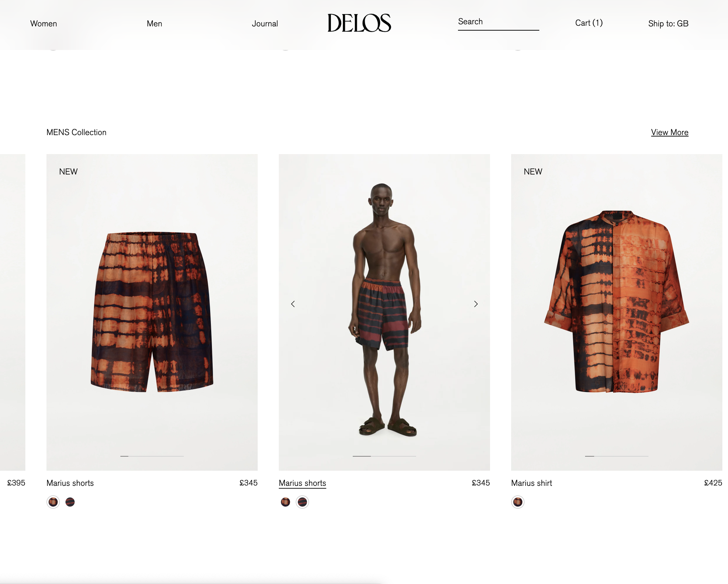
Task: Open View More link for MENS Collection
Action: 670,132
